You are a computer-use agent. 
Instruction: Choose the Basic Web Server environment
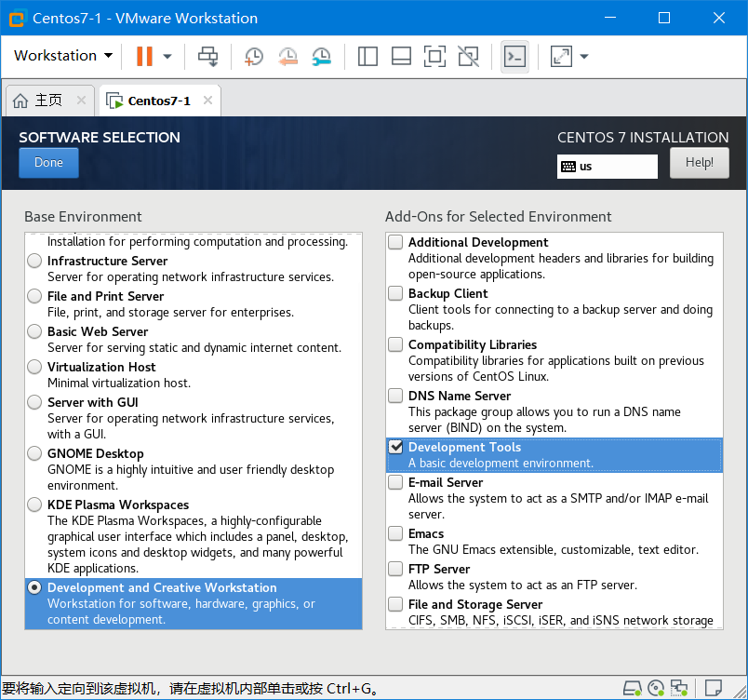tap(34, 331)
